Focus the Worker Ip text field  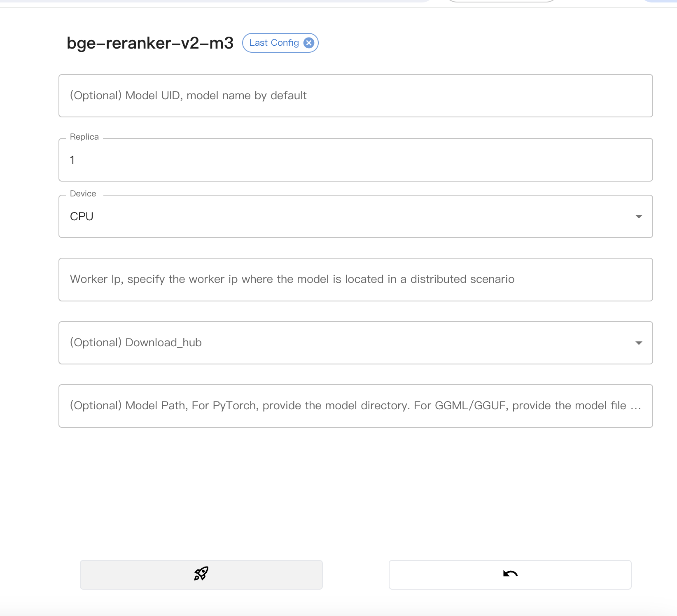coord(355,280)
